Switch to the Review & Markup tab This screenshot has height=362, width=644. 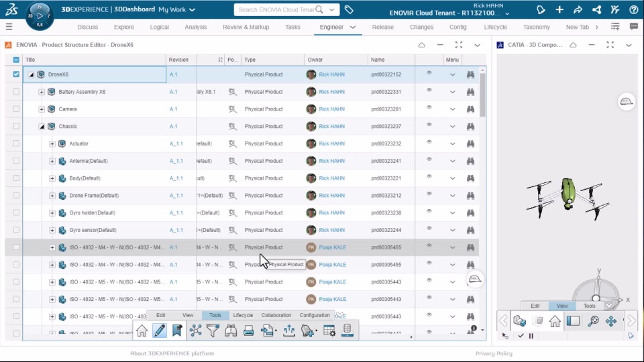[246, 27]
